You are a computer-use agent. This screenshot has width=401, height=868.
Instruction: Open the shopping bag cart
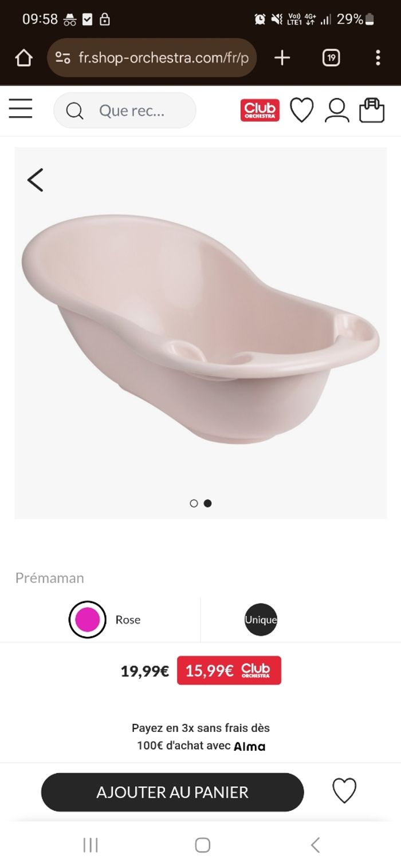(x=372, y=110)
